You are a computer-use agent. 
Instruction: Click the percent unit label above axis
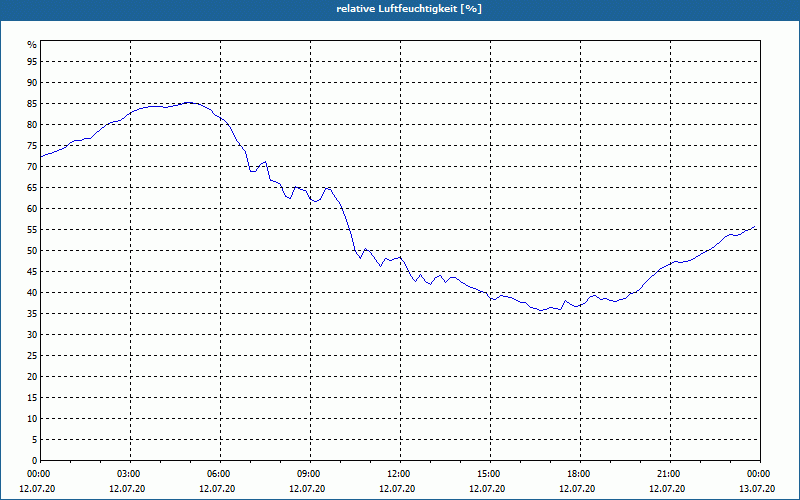[x=32, y=45]
